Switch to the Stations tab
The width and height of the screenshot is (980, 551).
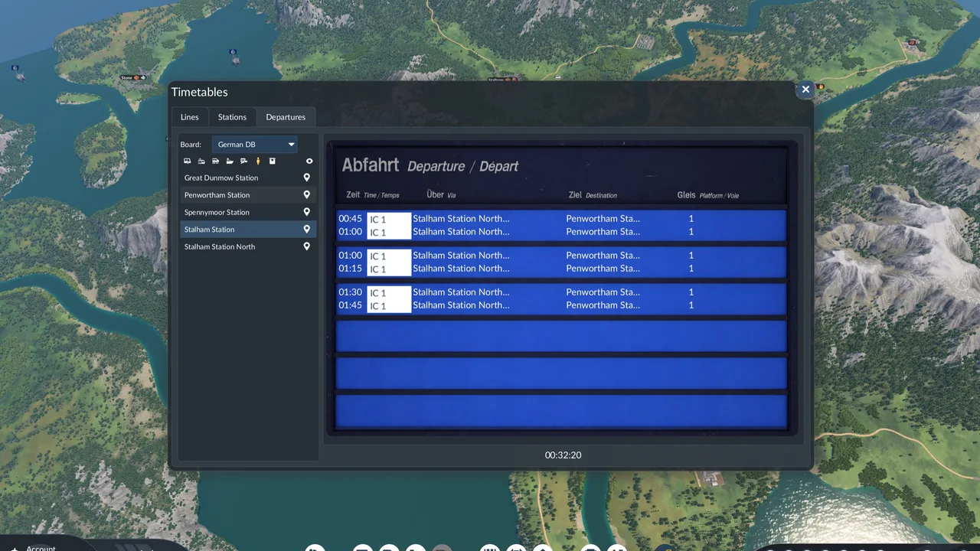(232, 117)
